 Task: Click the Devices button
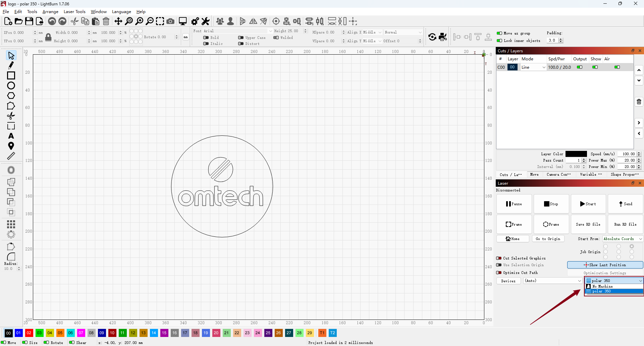pyautogui.click(x=508, y=281)
